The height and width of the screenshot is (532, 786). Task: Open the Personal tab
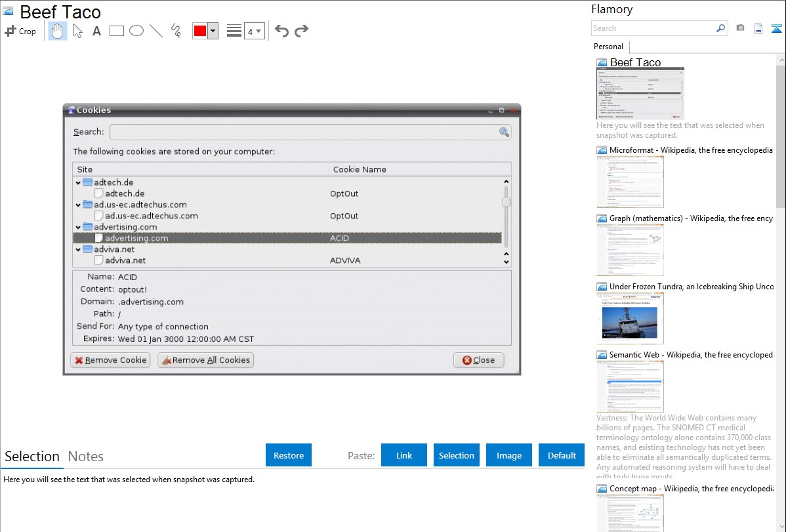(608, 47)
